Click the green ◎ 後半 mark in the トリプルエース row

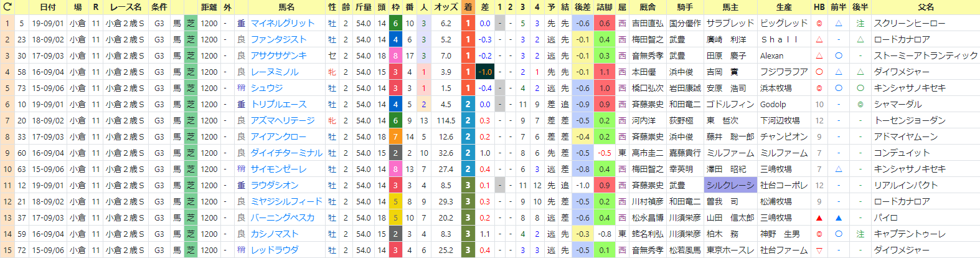click(x=860, y=104)
